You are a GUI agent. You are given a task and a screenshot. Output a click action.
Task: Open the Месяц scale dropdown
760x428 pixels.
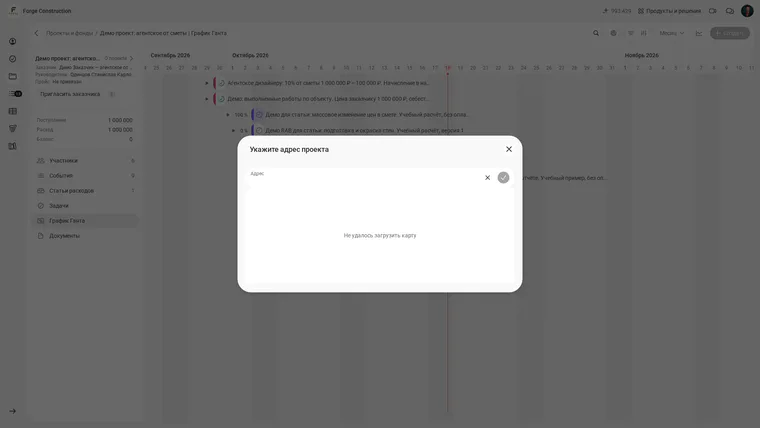(671, 33)
